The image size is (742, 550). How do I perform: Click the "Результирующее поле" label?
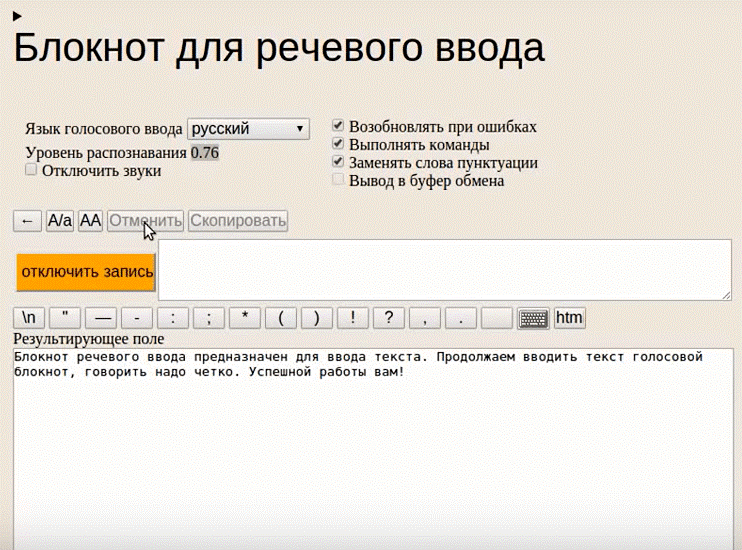[89, 339]
